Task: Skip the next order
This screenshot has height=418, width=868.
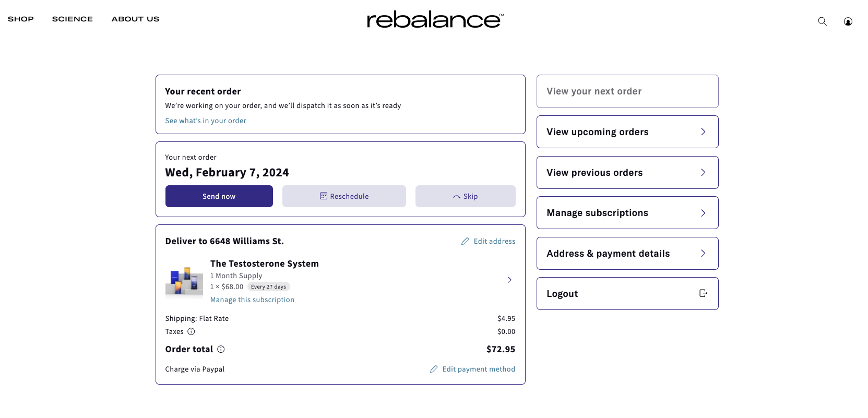Action: 466,196
